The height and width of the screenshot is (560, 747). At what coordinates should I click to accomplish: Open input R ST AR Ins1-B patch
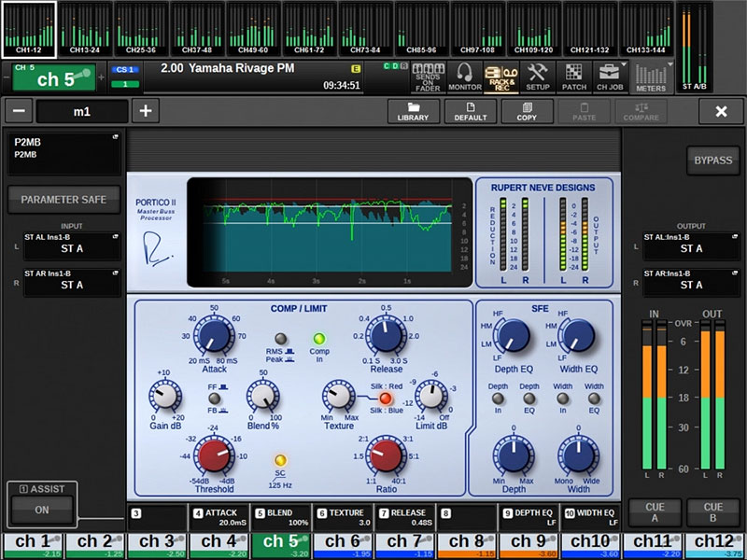pos(72,283)
